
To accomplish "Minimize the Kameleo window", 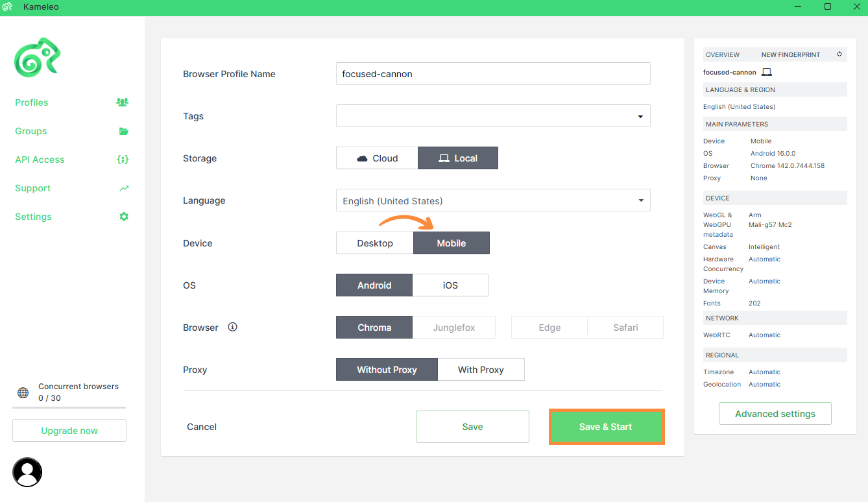I will pos(798,6).
